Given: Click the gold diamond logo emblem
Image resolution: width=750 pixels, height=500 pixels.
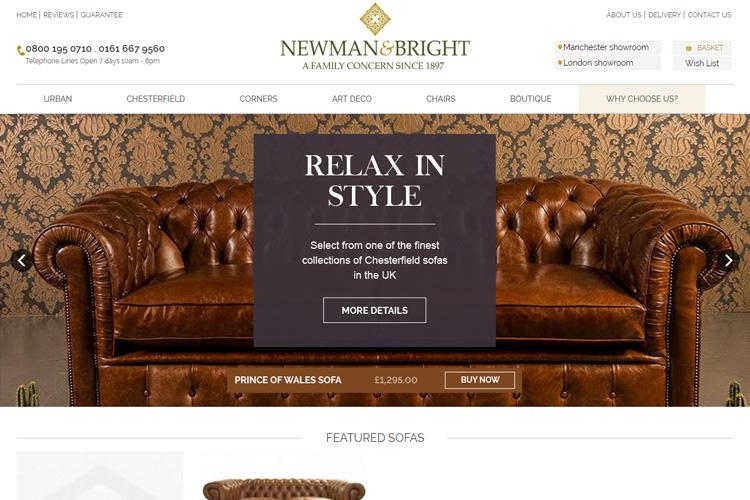Looking at the screenshot, I should pyautogui.click(x=375, y=19).
